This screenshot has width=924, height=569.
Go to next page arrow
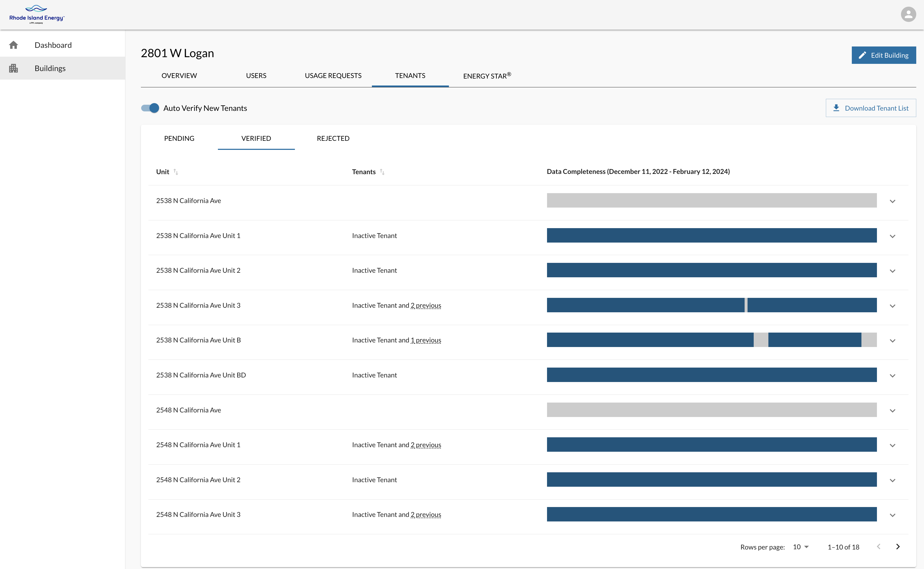pos(898,546)
